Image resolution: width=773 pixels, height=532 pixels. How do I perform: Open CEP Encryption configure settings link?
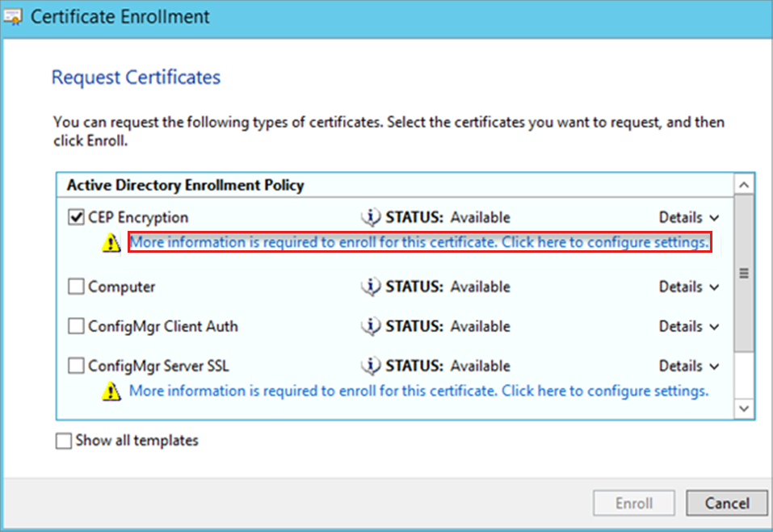tap(419, 242)
